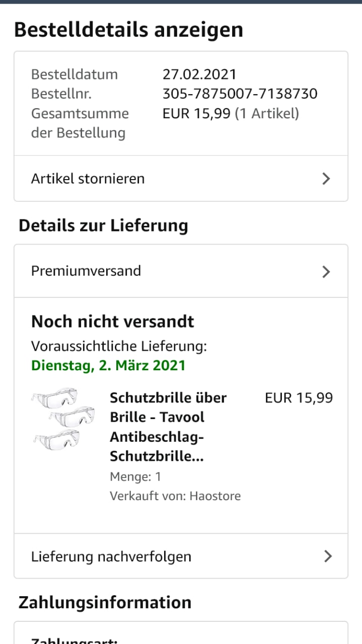Screen dimensions: 362x644
Task: Tap the Details zur Lieferung heading
Action: pos(103,225)
